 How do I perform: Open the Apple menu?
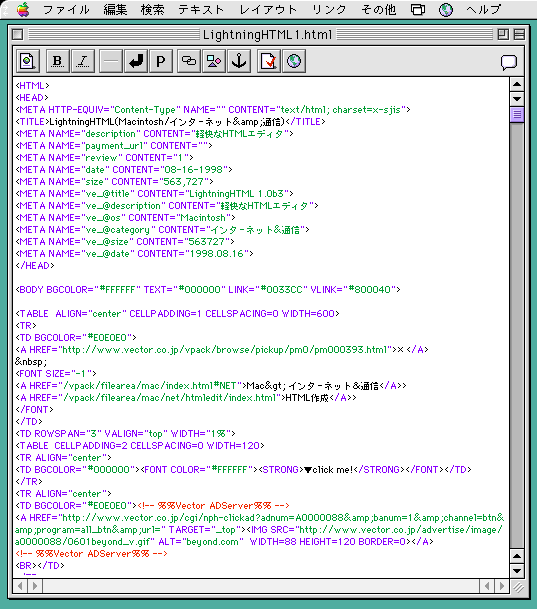point(23,9)
